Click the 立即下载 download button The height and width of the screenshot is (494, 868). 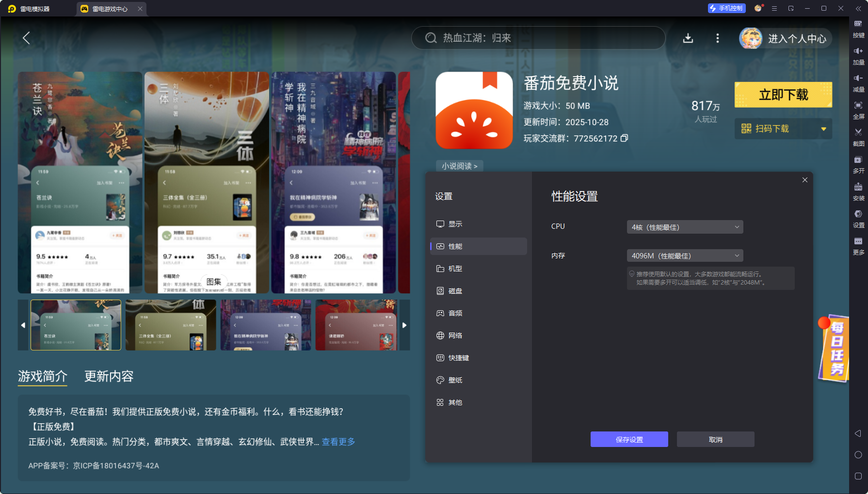click(783, 95)
